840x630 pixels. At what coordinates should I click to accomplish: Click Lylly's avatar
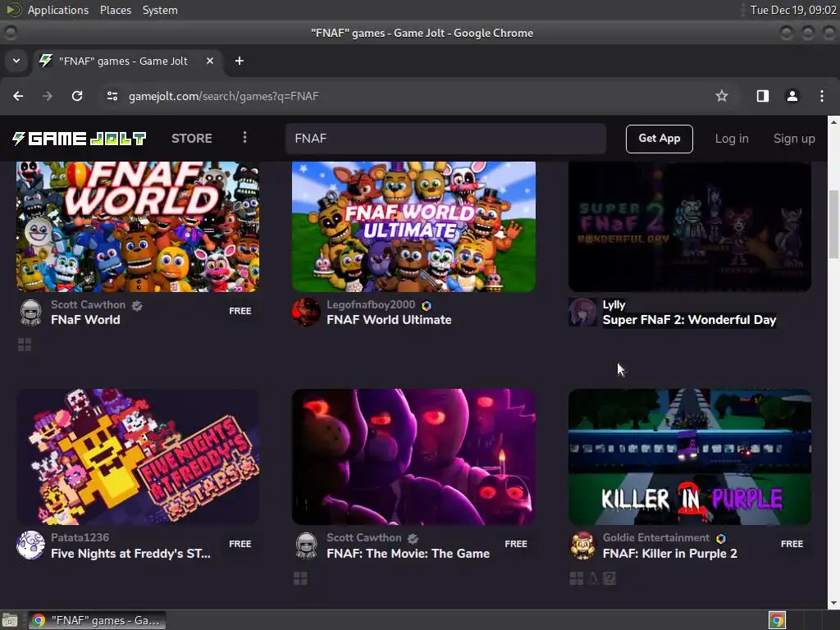[582, 313]
